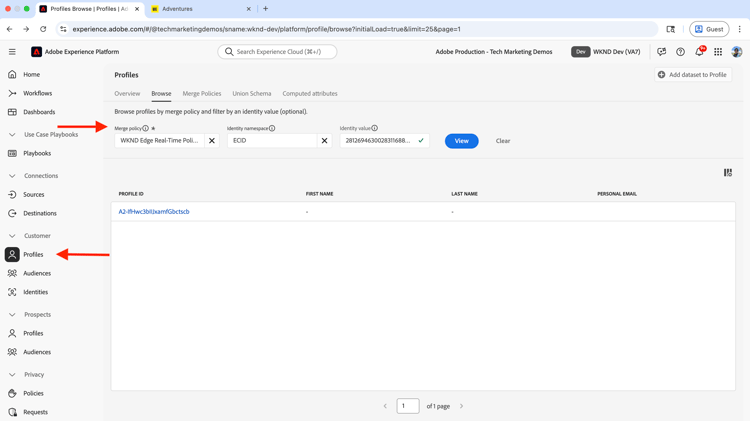
Task: Go to the previous results page
Action: pos(385,406)
